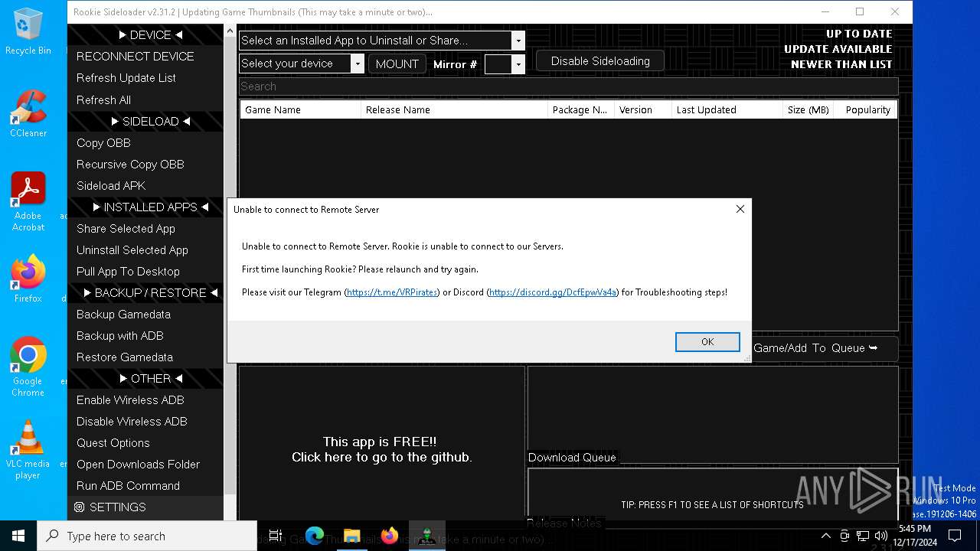
Task: Sort by Package Name column
Action: point(581,110)
